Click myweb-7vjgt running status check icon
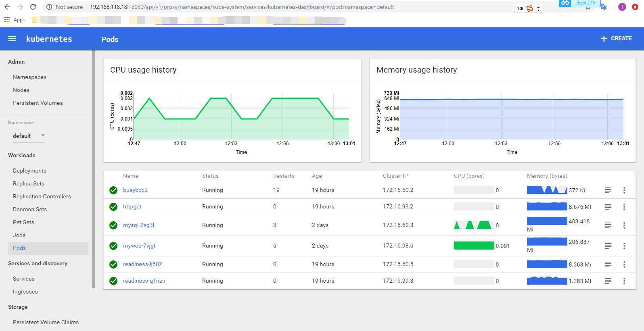Image resolution: width=644 pixels, height=331 pixels. click(x=113, y=246)
